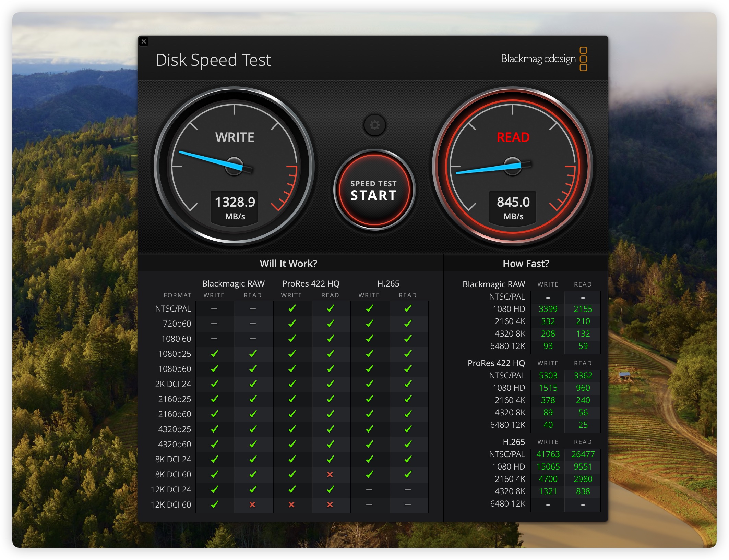
Task: Click the 1321 H.265 4320 8K write value
Action: click(x=548, y=491)
